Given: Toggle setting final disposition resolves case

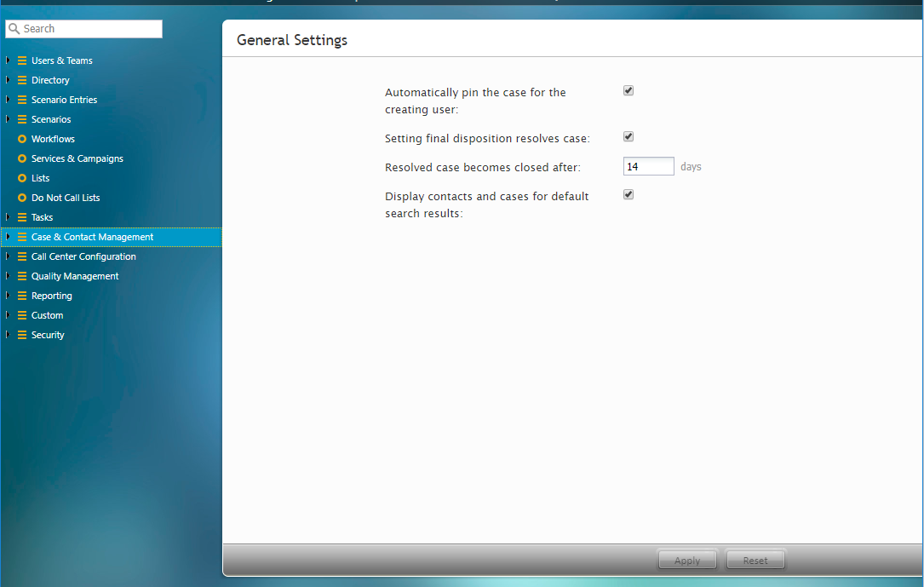Looking at the screenshot, I should [628, 136].
